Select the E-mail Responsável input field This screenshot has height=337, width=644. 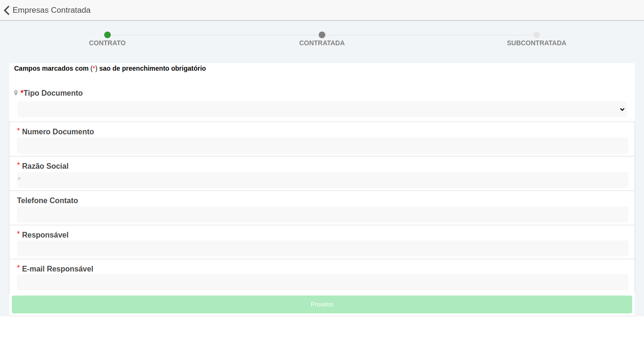(x=322, y=282)
